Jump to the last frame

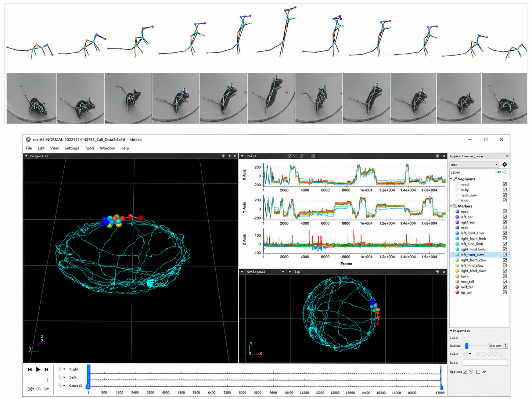coord(46,369)
